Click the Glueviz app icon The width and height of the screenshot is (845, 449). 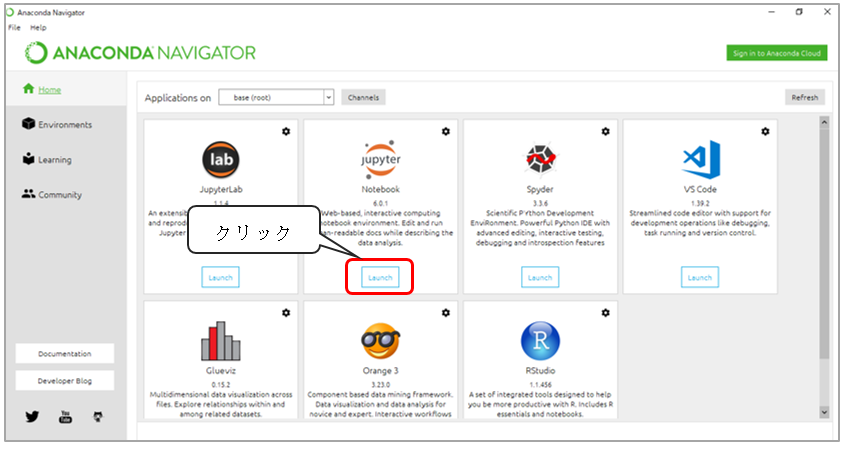(x=221, y=342)
